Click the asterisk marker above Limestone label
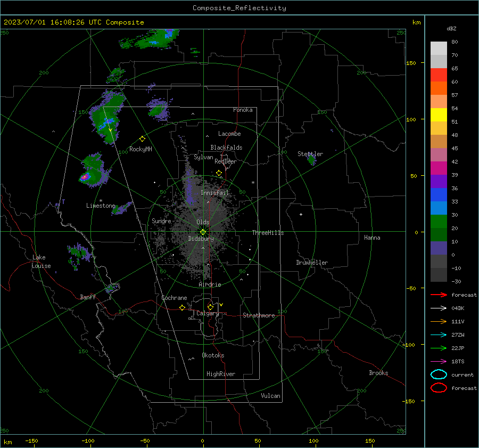Image resolution: width=479 pixels, height=448 pixels. point(101,201)
